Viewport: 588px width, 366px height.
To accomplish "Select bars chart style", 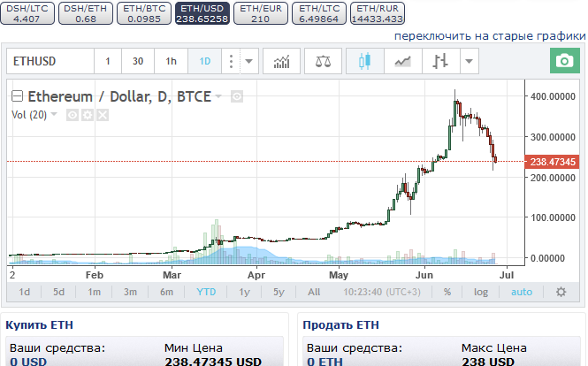I will [x=441, y=61].
